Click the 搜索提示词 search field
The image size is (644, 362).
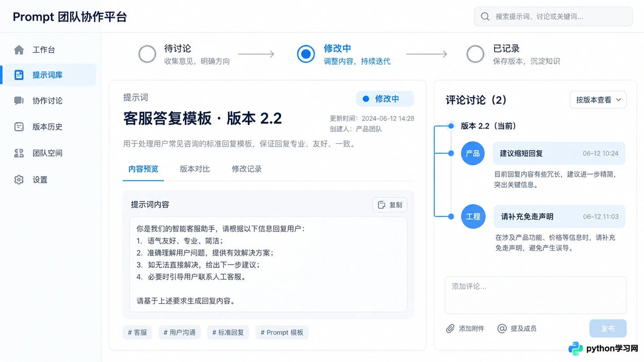[x=553, y=17]
